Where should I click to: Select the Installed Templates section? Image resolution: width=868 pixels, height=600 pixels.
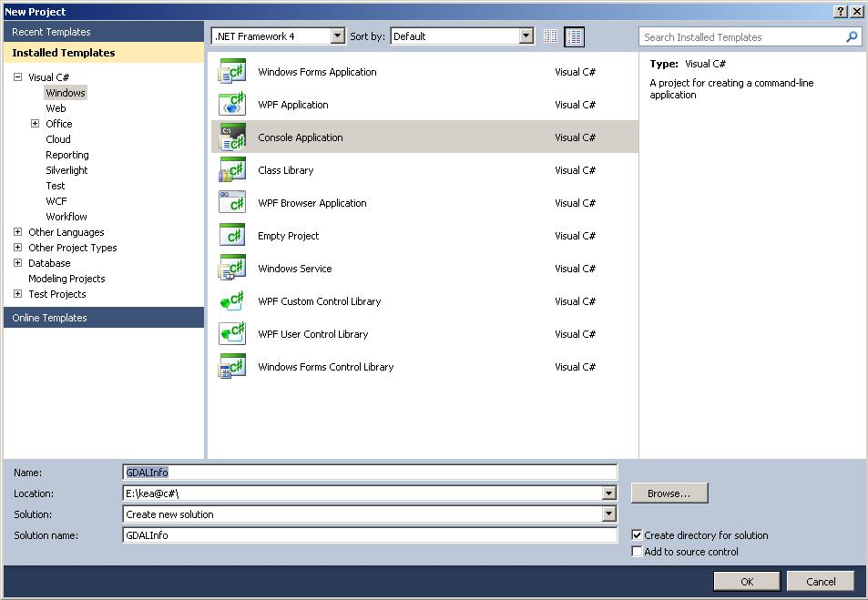pos(104,53)
